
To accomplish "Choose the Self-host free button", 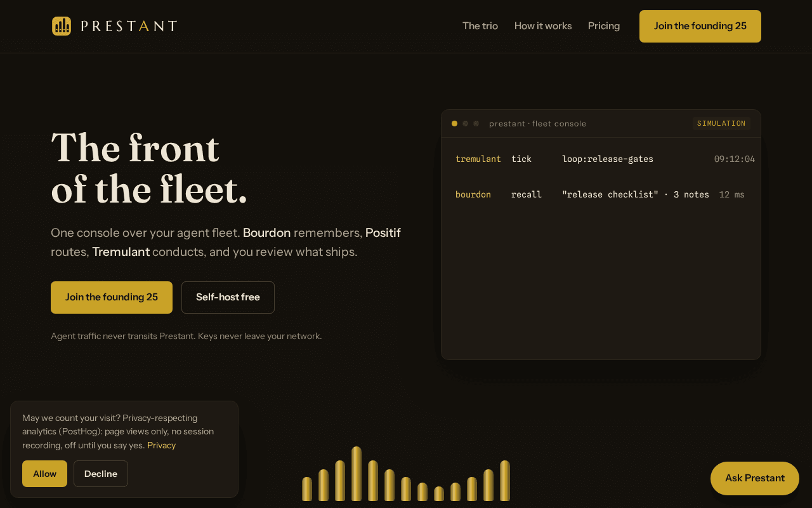I will [x=228, y=297].
